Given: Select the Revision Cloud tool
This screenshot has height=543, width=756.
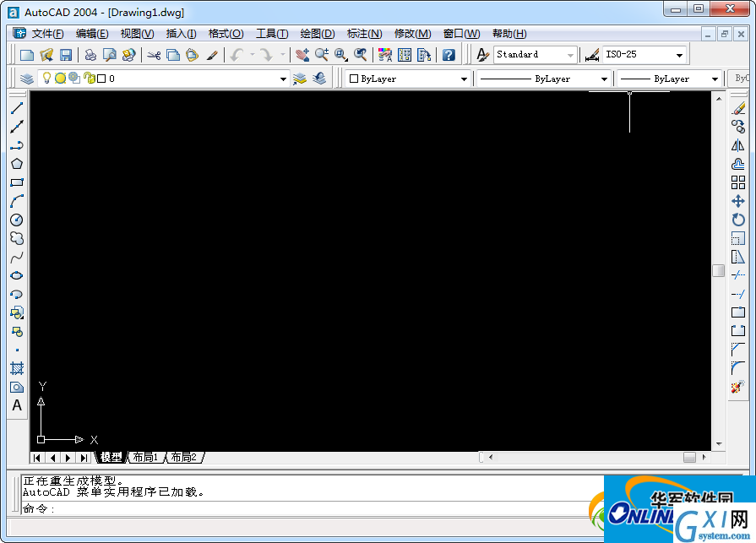Looking at the screenshot, I should point(17,238).
